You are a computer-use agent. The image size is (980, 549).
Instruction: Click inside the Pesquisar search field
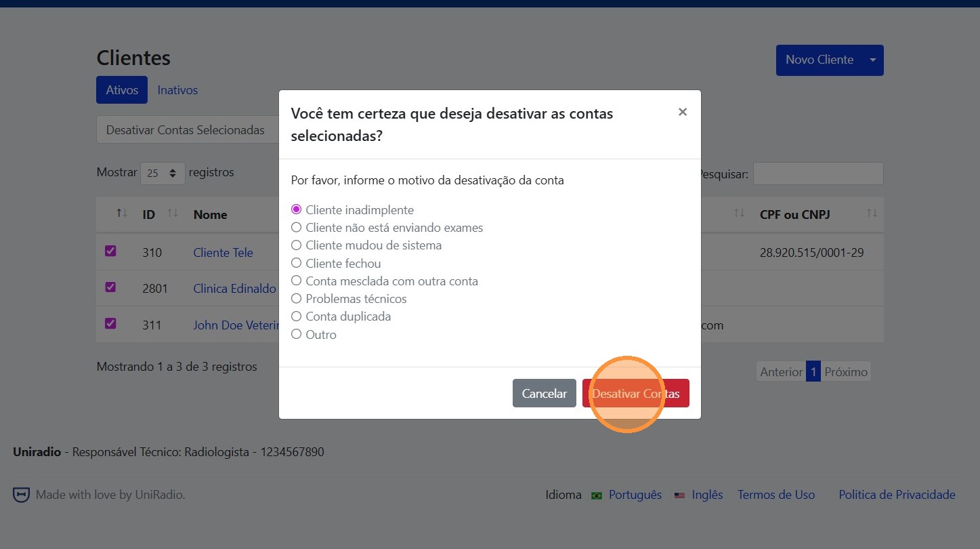coord(817,174)
